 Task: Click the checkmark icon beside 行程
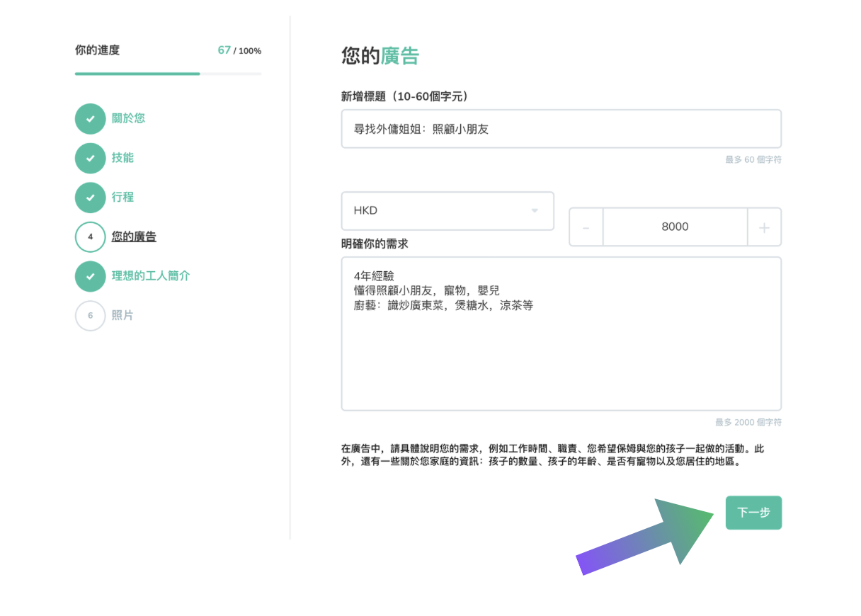coord(90,198)
